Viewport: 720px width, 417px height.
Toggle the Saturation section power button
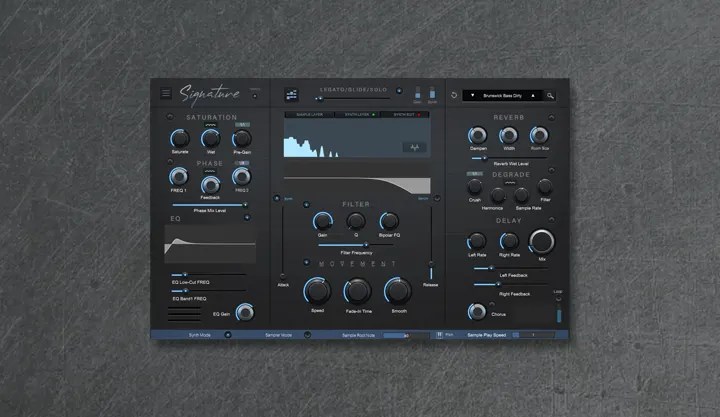[170, 117]
